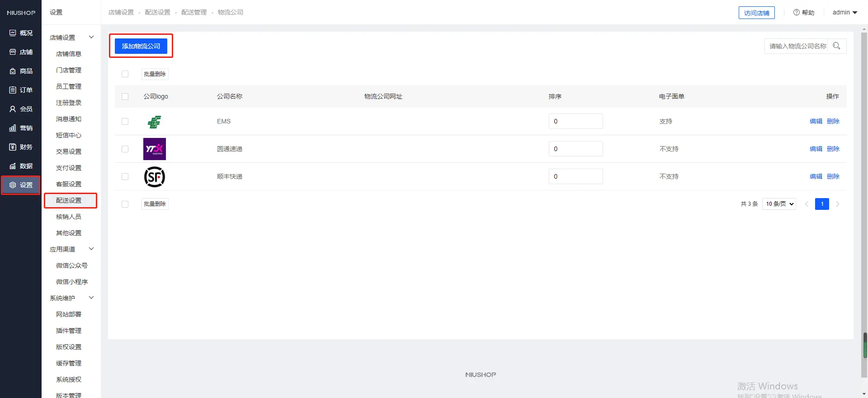Open the 订单 orders sidebar icon
Image resolution: width=868 pixels, height=398 pixels.
pyautogui.click(x=13, y=90)
